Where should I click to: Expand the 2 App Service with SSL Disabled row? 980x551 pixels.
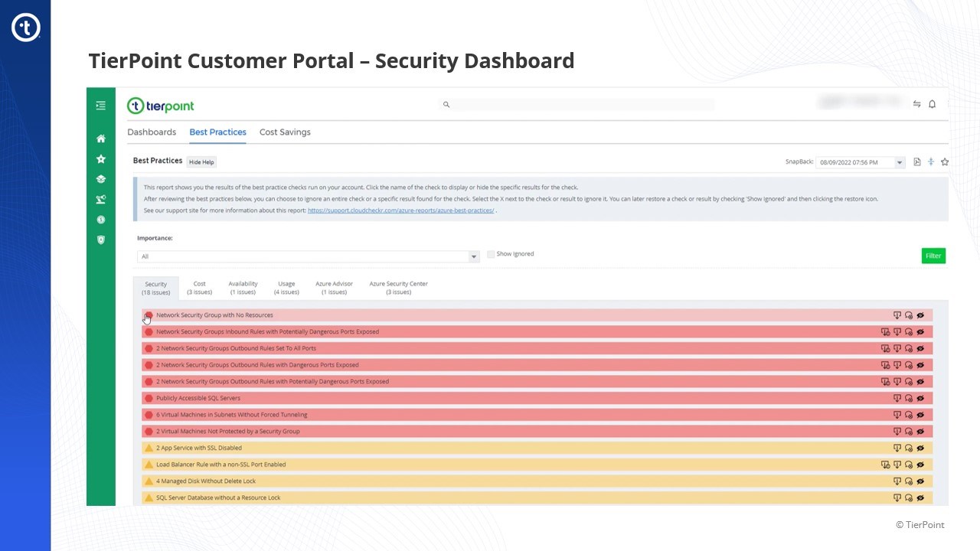pyautogui.click(x=199, y=448)
